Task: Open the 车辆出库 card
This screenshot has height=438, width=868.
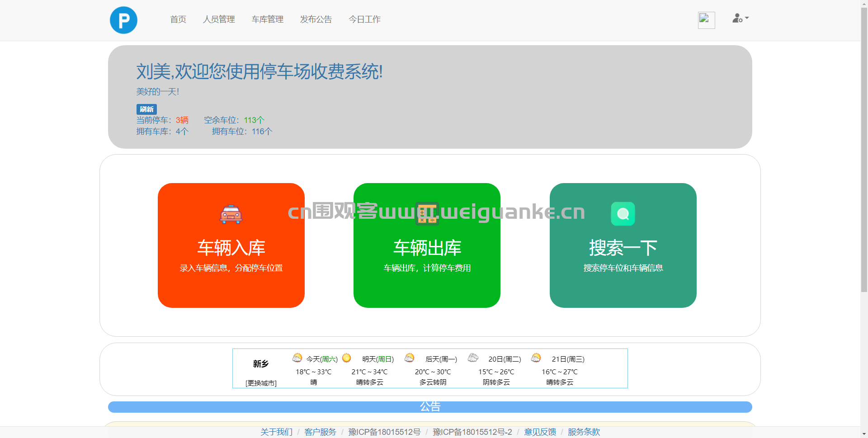Action: [427, 245]
